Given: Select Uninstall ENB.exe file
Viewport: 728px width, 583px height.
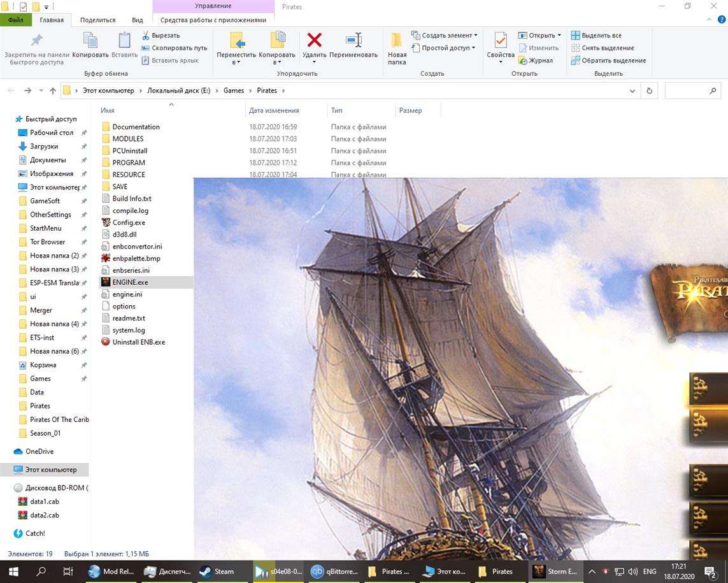Looking at the screenshot, I should [x=138, y=342].
